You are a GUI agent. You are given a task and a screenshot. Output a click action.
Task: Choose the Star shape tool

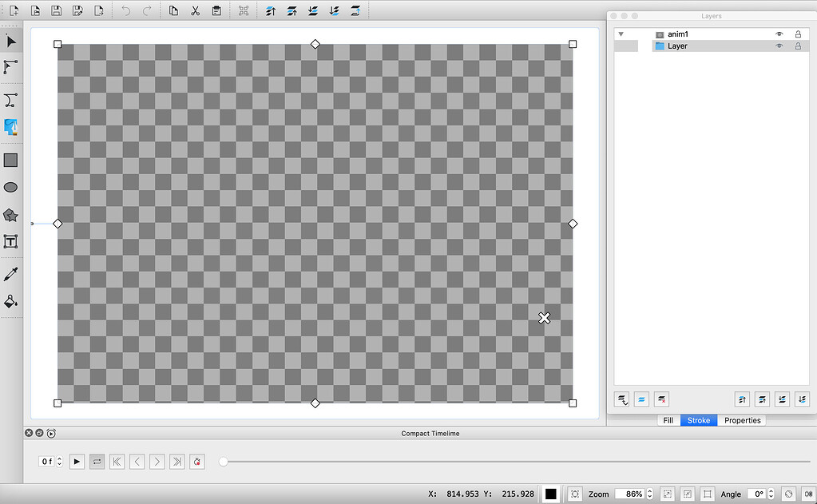pyautogui.click(x=11, y=215)
